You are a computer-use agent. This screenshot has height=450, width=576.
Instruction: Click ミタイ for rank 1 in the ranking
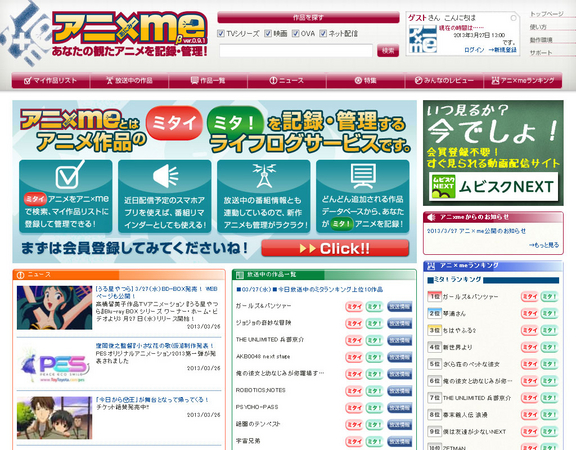click(x=529, y=296)
